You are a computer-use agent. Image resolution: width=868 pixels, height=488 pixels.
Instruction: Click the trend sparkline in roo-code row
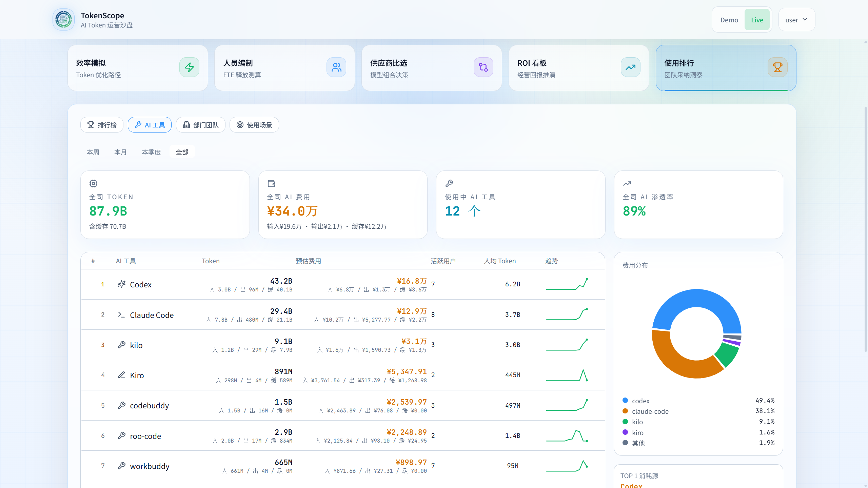(x=567, y=435)
